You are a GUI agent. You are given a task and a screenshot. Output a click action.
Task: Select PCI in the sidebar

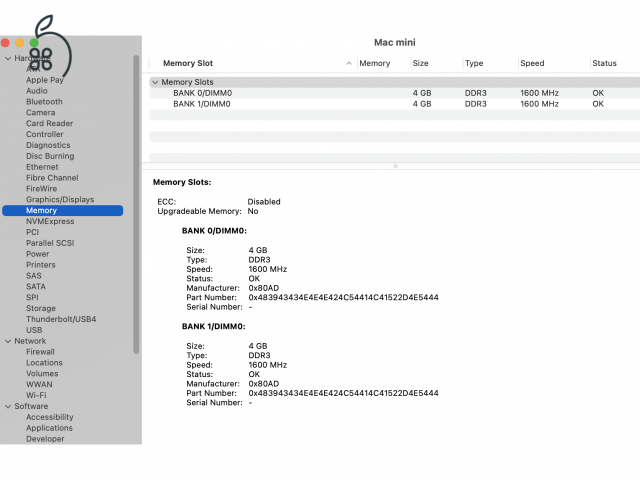33,232
